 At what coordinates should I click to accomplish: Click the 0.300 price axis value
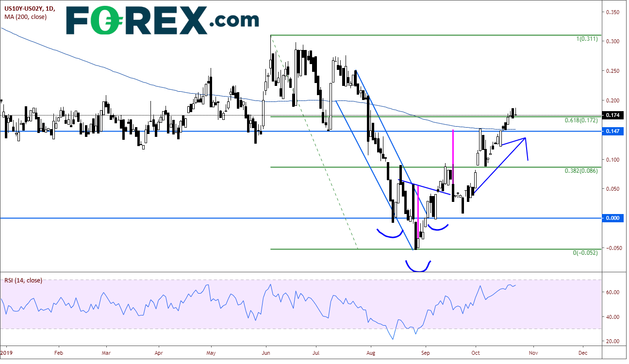[613, 41]
